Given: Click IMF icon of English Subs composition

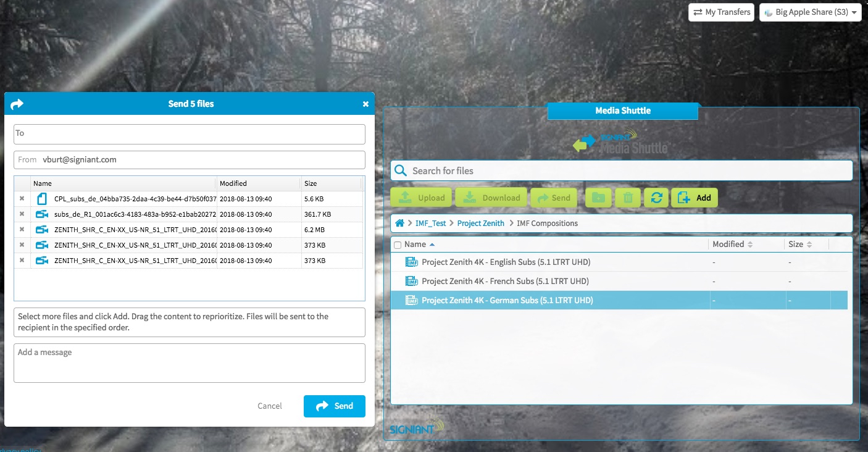Looking at the screenshot, I should coord(412,262).
